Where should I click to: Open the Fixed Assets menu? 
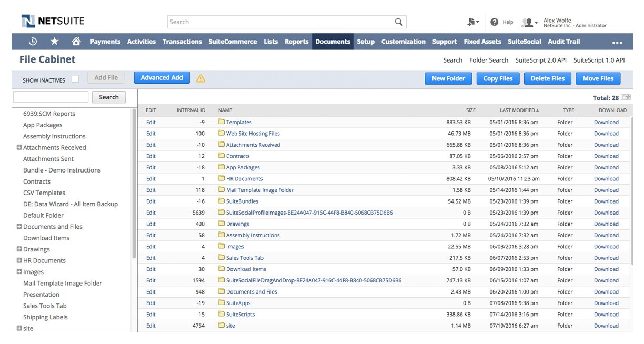(x=482, y=42)
